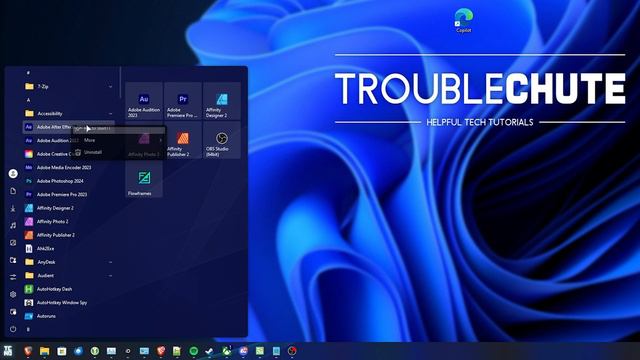The width and height of the screenshot is (640, 360).
Task: Click the Audient folder entry
Action: tap(69, 276)
